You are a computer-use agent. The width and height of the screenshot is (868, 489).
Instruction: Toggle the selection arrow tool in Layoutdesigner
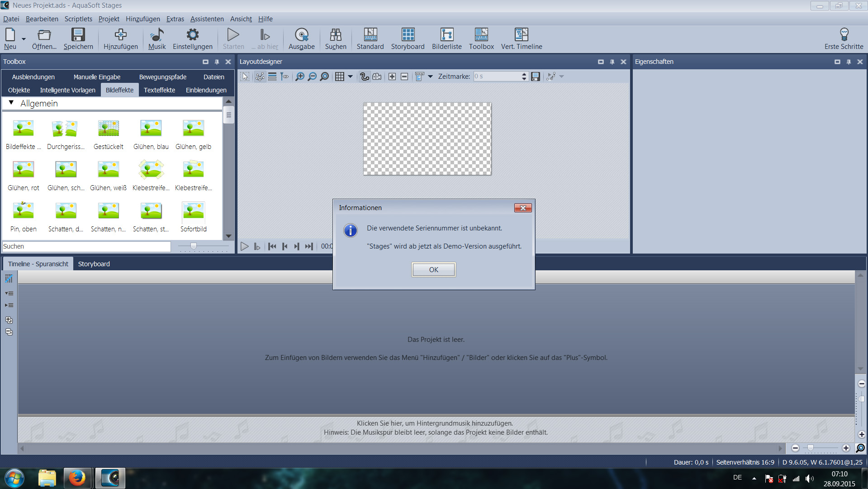(x=245, y=77)
